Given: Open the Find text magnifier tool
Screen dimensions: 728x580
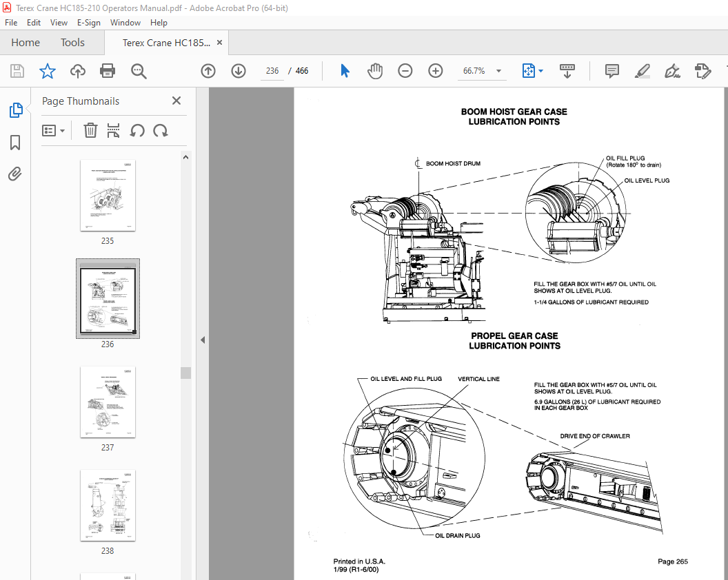Looking at the screenshot, I should coord(139,71).
